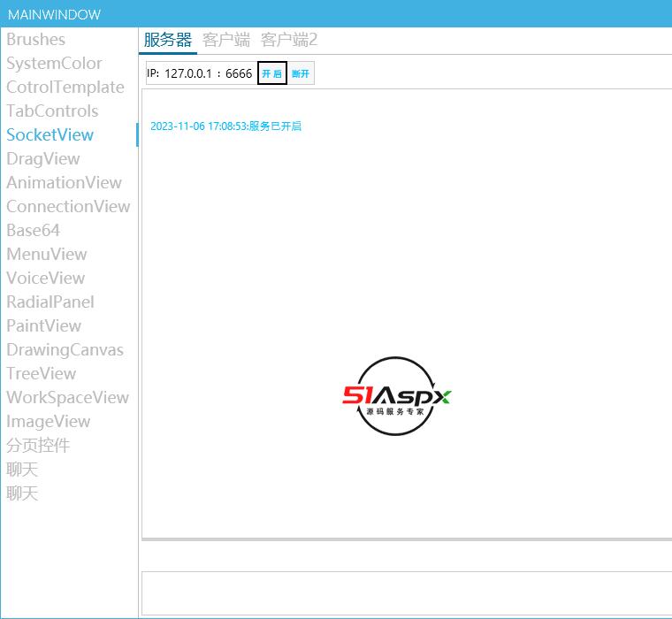Select the 分页控件 sidebar item

[x=38, y=446]
